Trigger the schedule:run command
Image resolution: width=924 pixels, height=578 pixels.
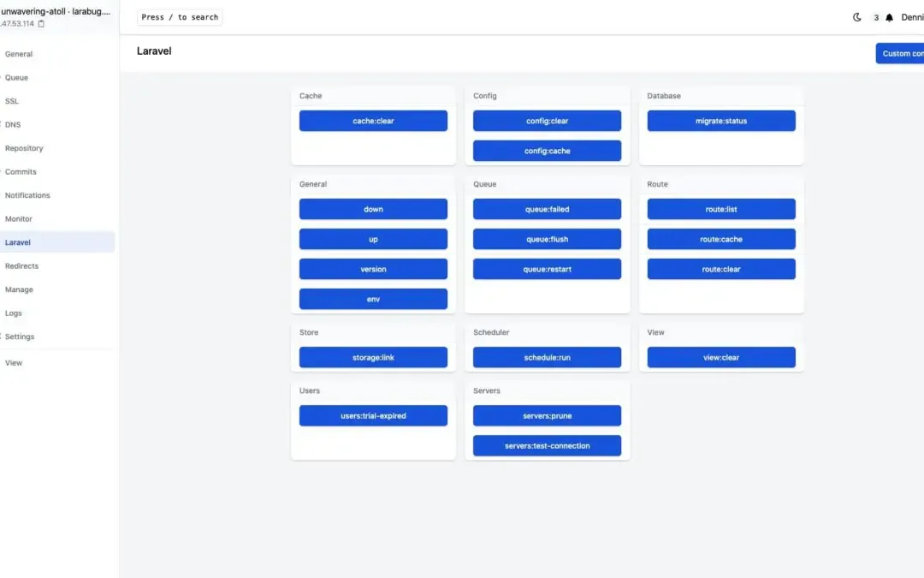547,357
